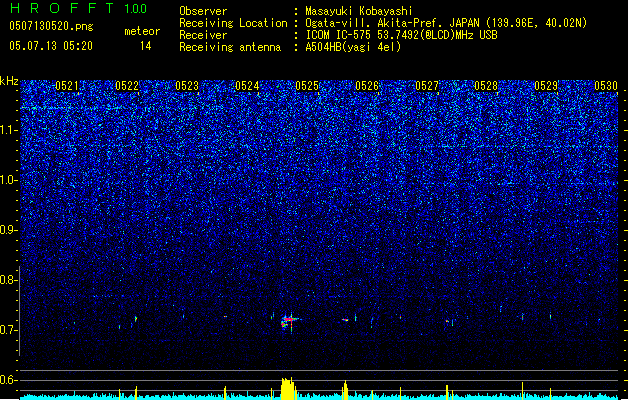Click the Receiver field label

point(203,35)
